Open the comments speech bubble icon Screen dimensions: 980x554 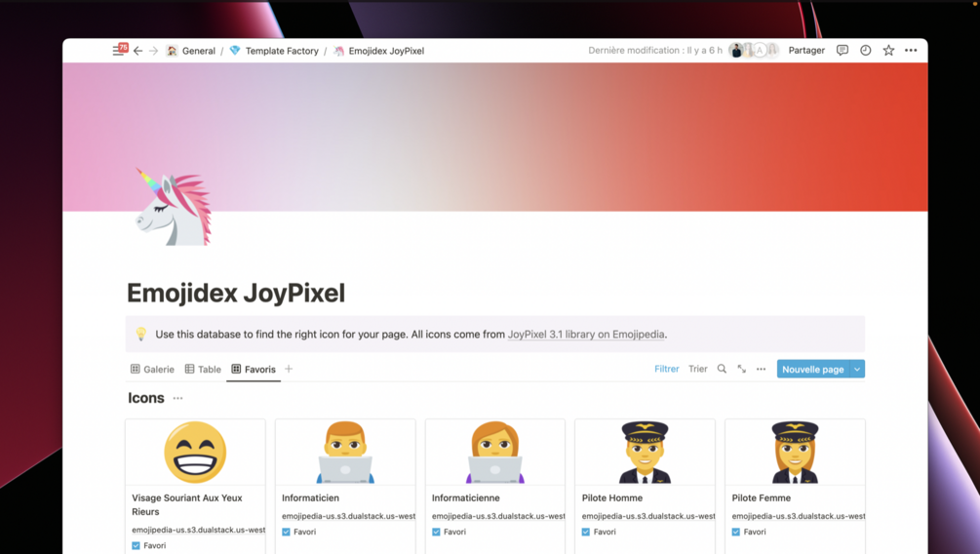click(843, 50)
